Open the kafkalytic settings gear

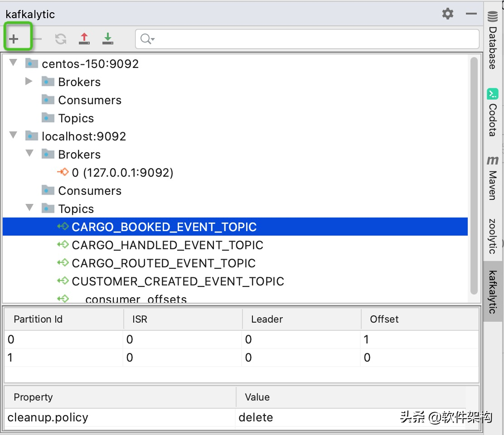[448, 14]
